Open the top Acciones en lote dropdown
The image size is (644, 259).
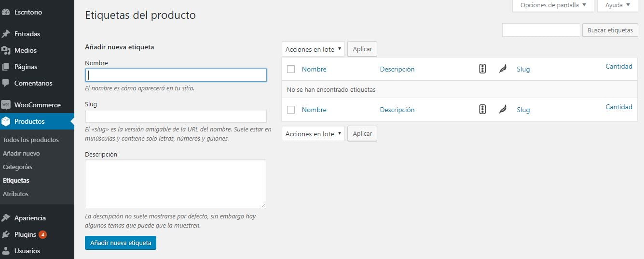pyautogui.click(x=313, y=49)
